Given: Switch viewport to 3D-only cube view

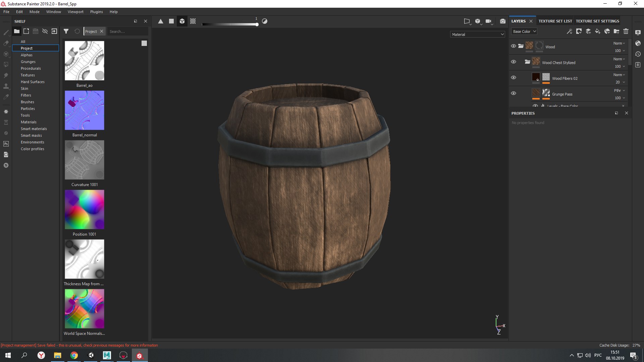Looking at the screenshot, I should (182, 21).
